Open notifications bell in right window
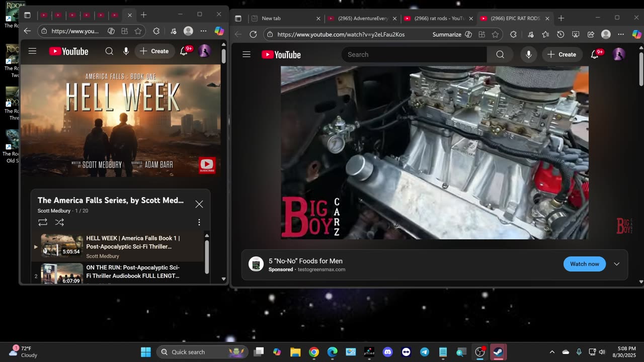The height and width of the screenshot is (362, 644). click(x=595, y=54)
